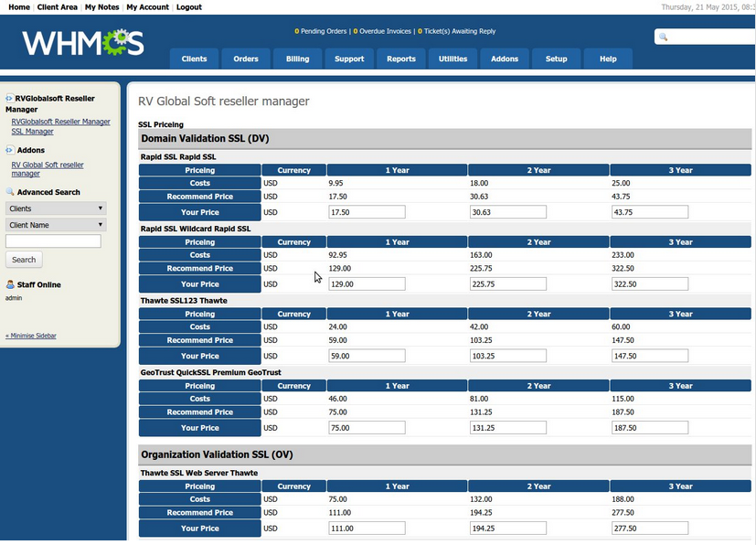This screenshot has width=756, height=545.
Task: Edit Rapid SSL 1 Year price 17.50
Action: (367, 212)
